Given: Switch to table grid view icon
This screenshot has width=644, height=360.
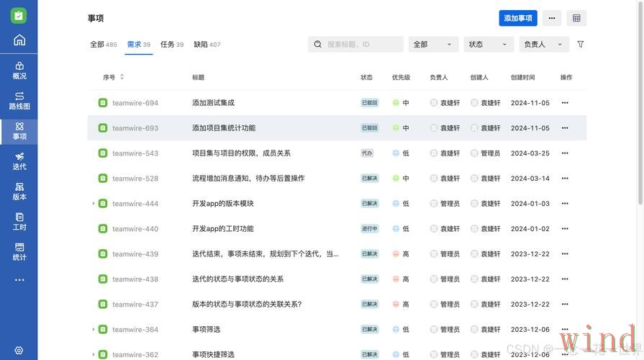Looking at the screenshot, I should (576, 18).
